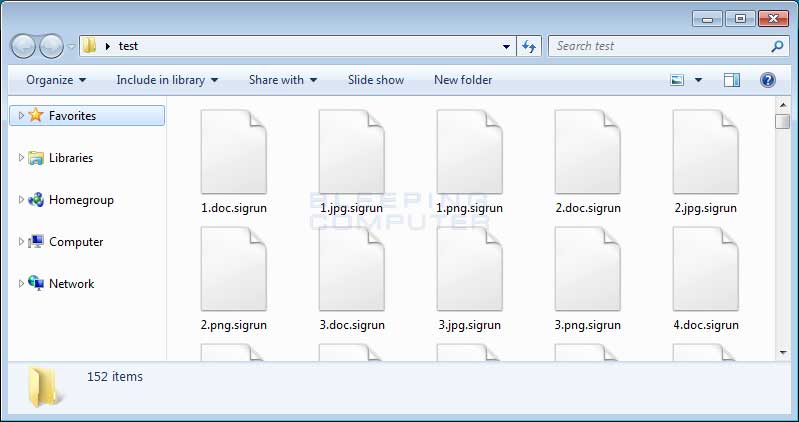Click the '152 items' status text

115,377
